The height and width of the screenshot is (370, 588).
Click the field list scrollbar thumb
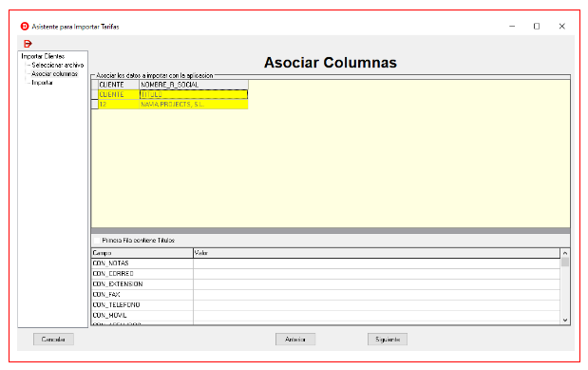[x=565, y=262]
